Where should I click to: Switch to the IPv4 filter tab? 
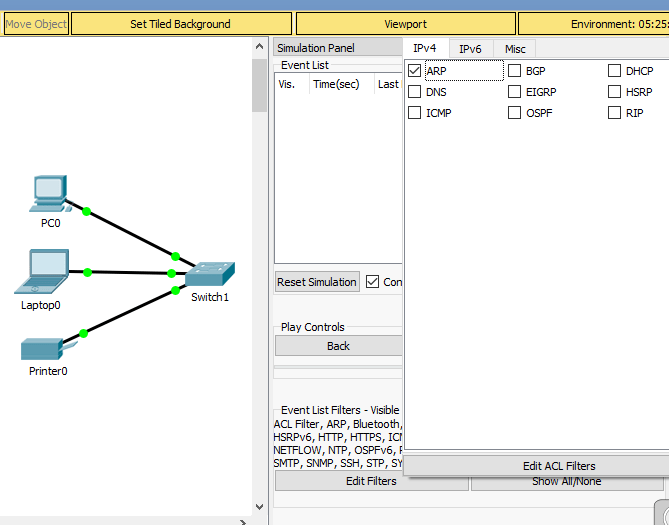[x=425, y=48]
